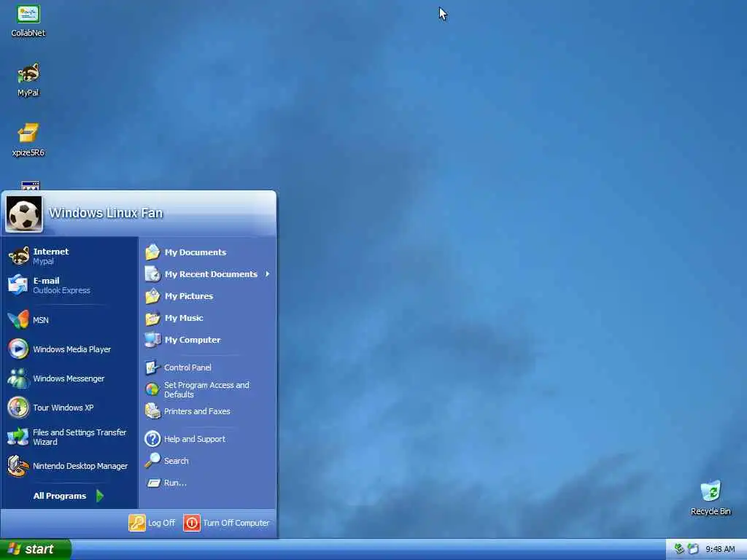
Task: Click the My Pictures folder icon
Action: 152,296
